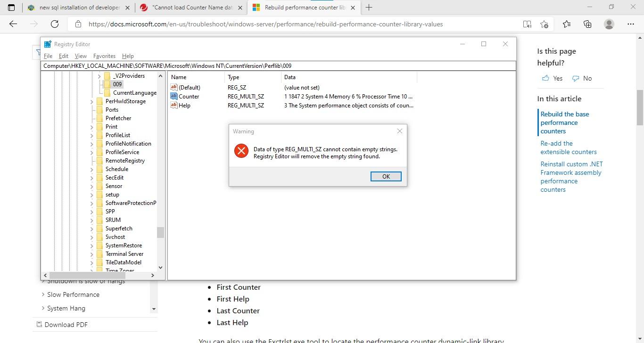The image size is (644, 343).
Task: Open a new browser tab with plus icon
Action: [369, 8]
